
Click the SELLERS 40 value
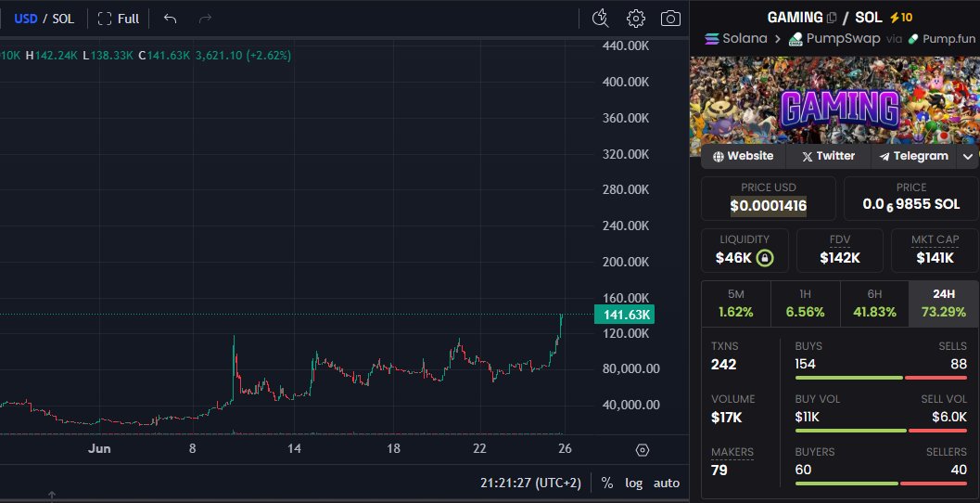[959, 470]
